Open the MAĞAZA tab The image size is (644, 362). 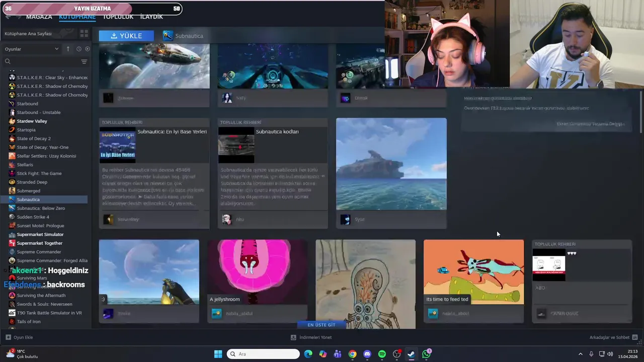coord(39,17)
